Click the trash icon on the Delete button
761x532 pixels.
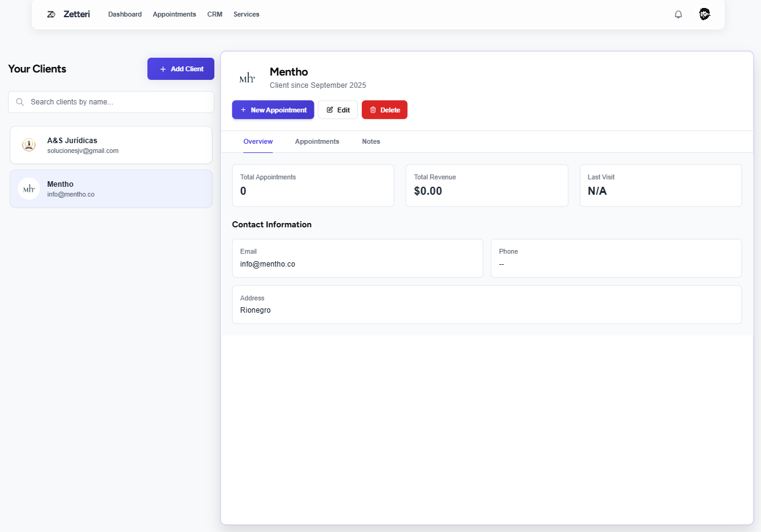click(373, 109)
